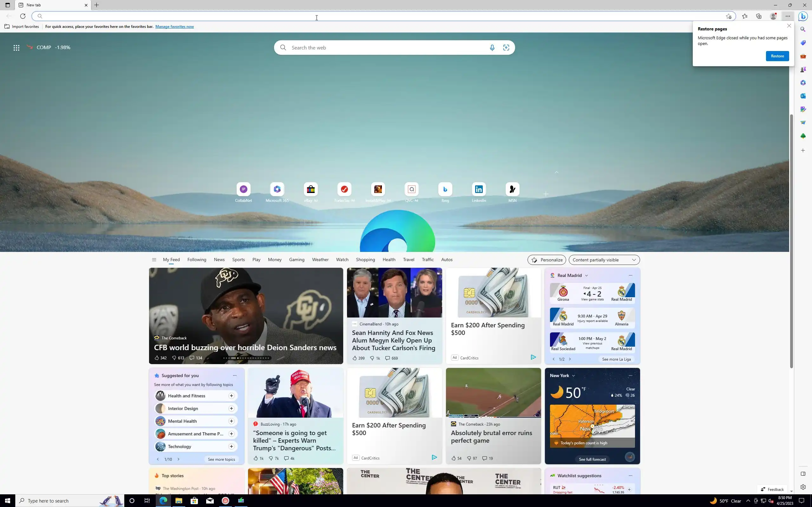Image resolution: width=812 pixels, height=507 pixels.
Task: Click the Search the web field
Action: coord(386,48)
